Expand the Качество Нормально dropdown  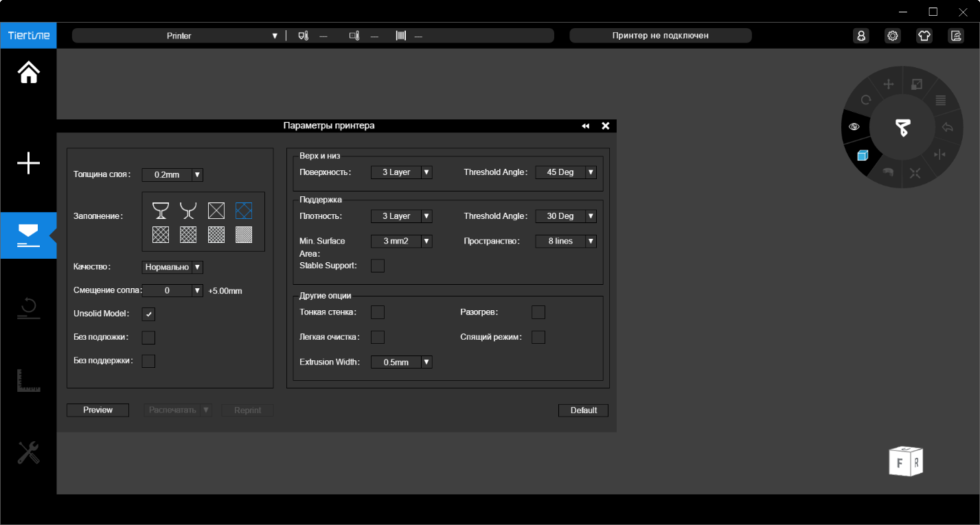coord(172,267)
